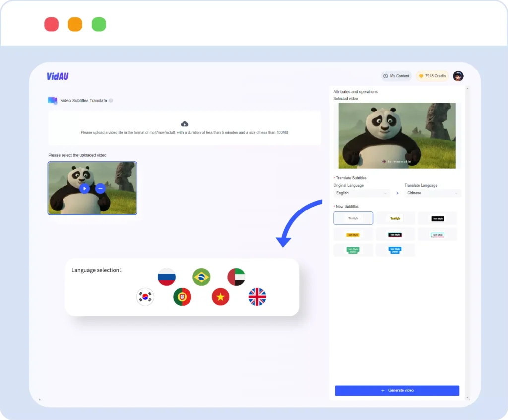
Task: Click the cloud upload icon
Action: coord(185,124)
